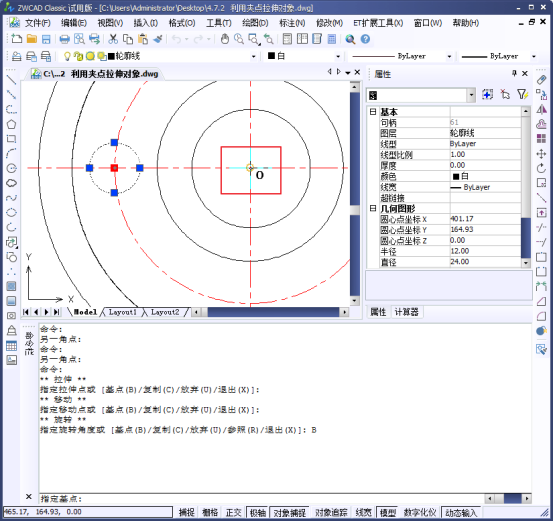This screenshot has height=522, width=554.
Task: Toggle 对象捕捉 object snap in status bar
Action: tap(289, 512)
